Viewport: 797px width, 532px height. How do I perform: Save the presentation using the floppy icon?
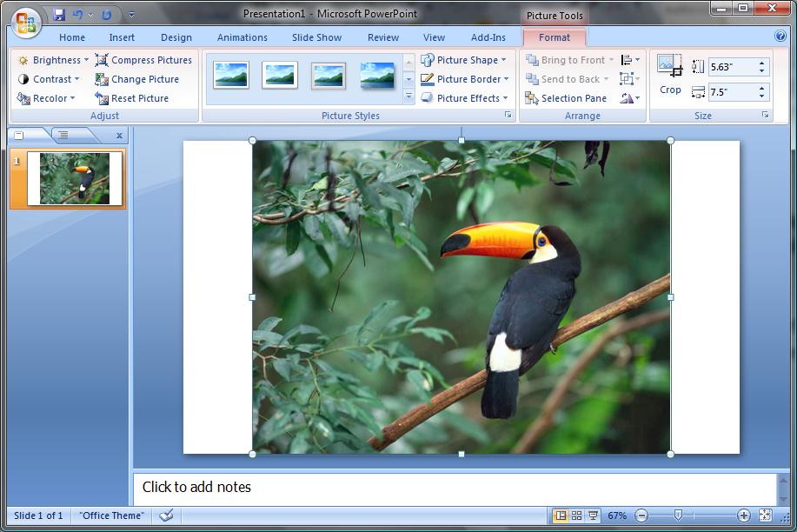click(x=59, y=15)
